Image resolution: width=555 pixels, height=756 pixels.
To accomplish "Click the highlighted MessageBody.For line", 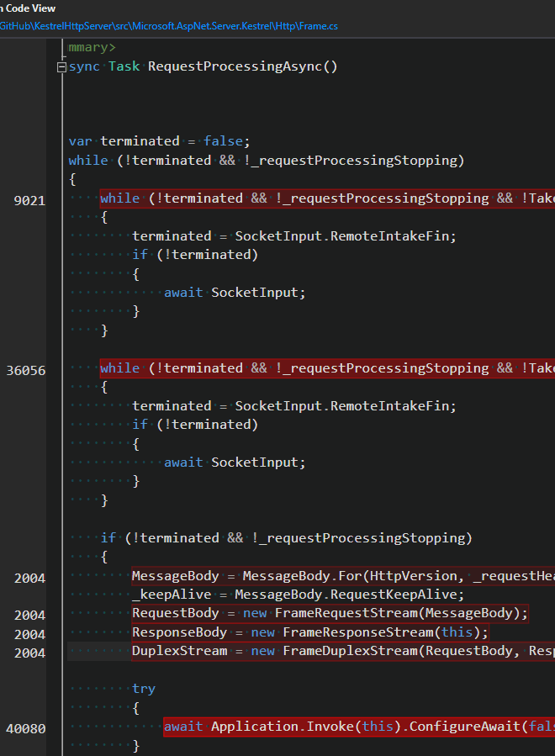I will (343, 576).
